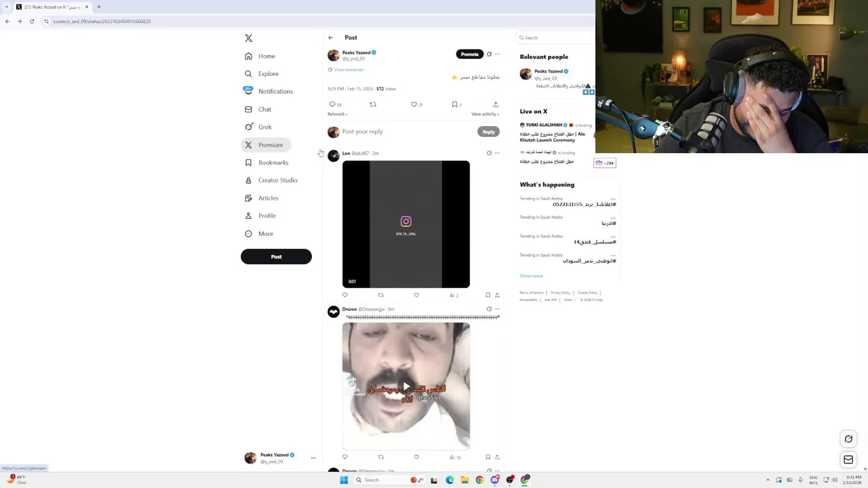868x488 pixels.
Task: Repost Lon's video reply
Action: (380, 295)
